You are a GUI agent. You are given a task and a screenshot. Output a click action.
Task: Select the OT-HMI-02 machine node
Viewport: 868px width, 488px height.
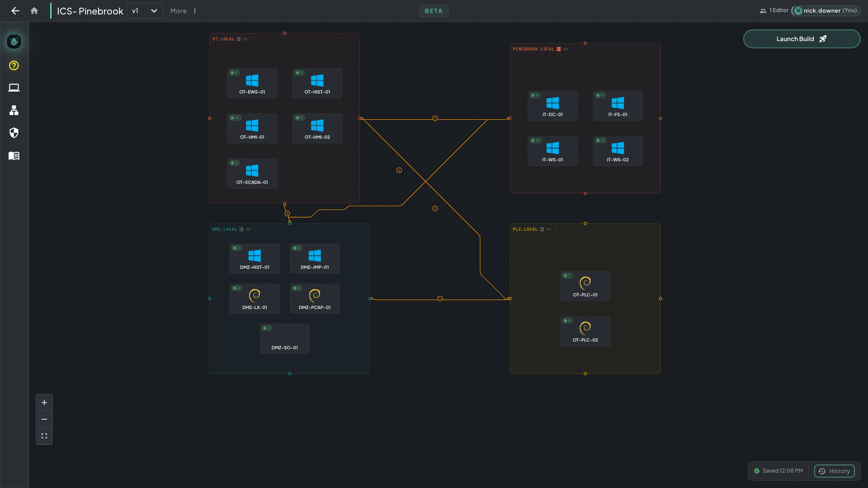pyautogui.click(x=317, y=128)
